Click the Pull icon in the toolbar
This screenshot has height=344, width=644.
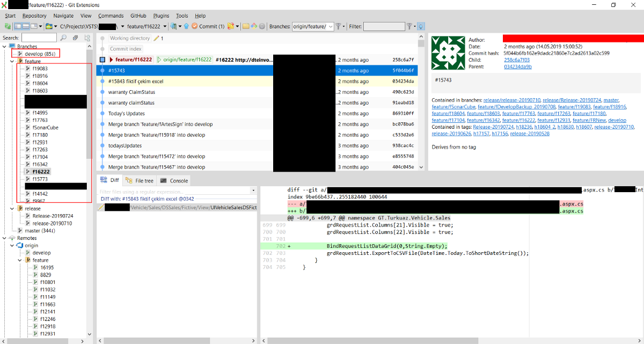click(x=173, y=26)
